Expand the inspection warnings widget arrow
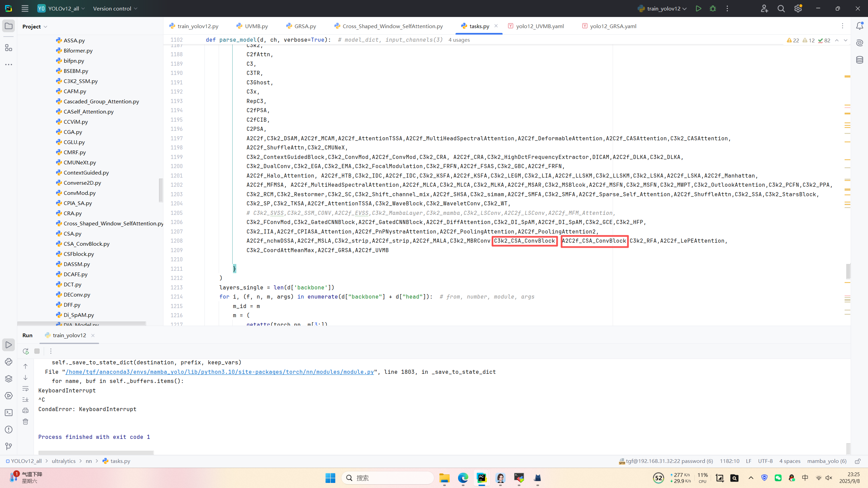The height and width of the screenshot is (488, 868). [x=846, y=40]
